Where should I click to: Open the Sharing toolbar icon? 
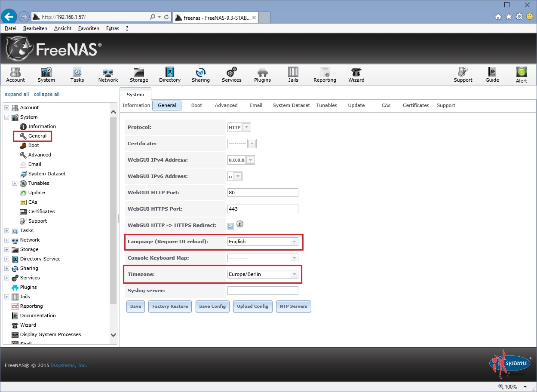tap(201, 74)
